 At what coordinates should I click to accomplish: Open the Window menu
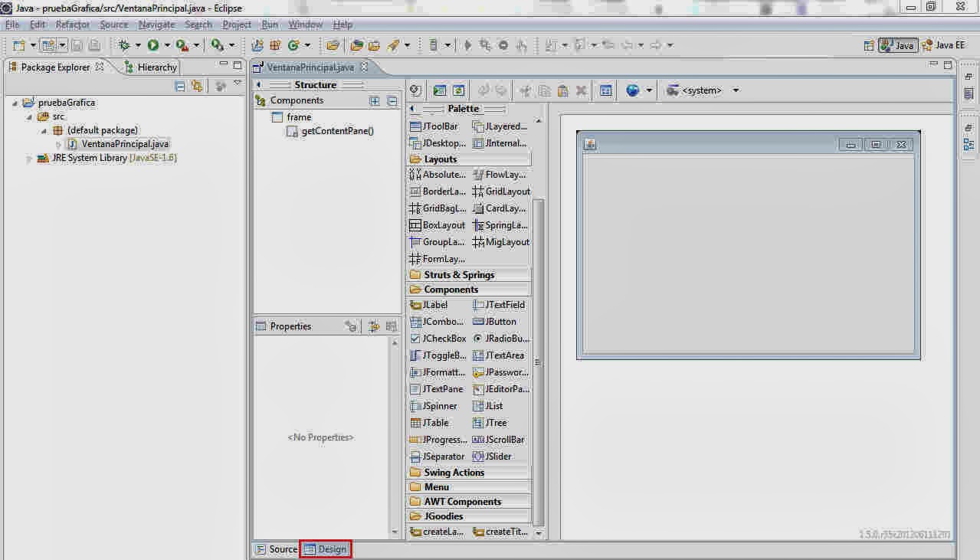[x=305, y=25]
